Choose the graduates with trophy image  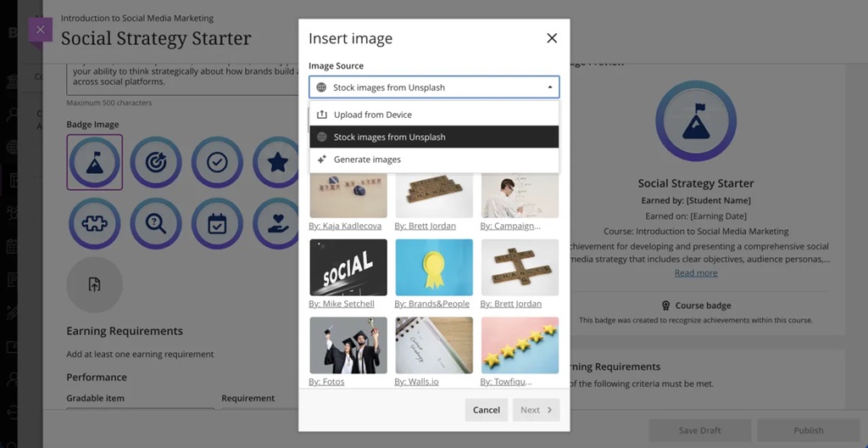click(348, 345)
